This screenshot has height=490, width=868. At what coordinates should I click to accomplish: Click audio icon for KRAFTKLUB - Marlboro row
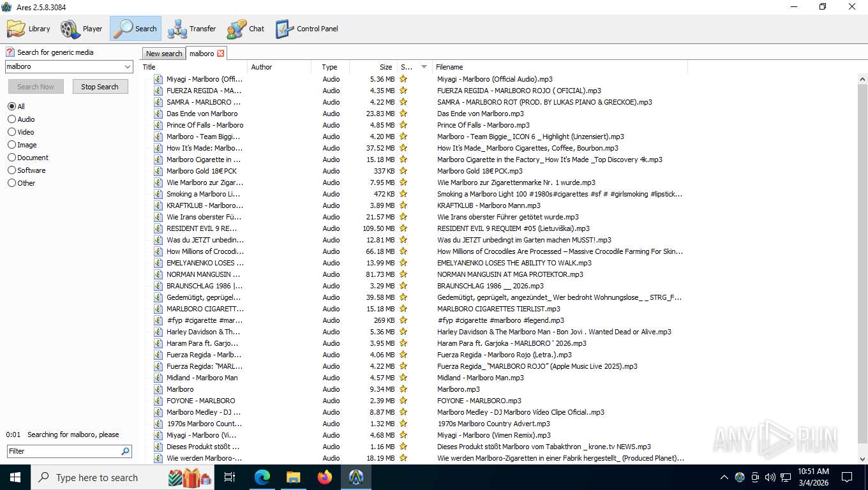(158, 205)
